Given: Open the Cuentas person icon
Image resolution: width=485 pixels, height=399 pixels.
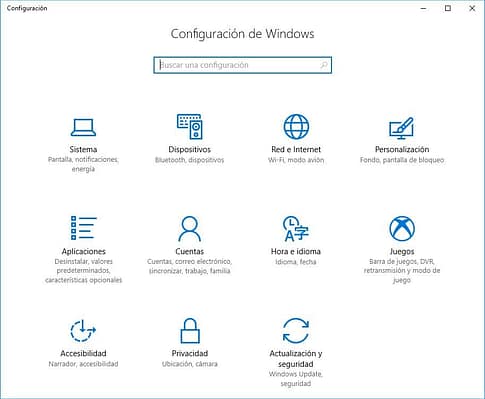Looking at the screenshot, I should 189,229.
